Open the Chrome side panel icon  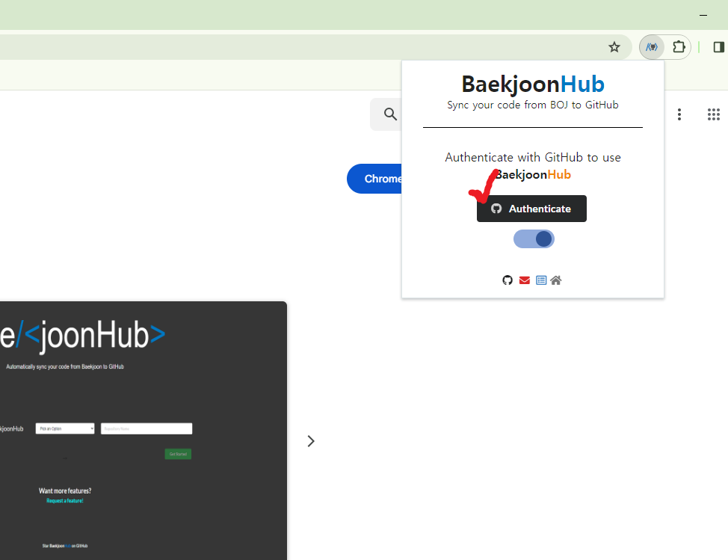click(x=719, y=47)
